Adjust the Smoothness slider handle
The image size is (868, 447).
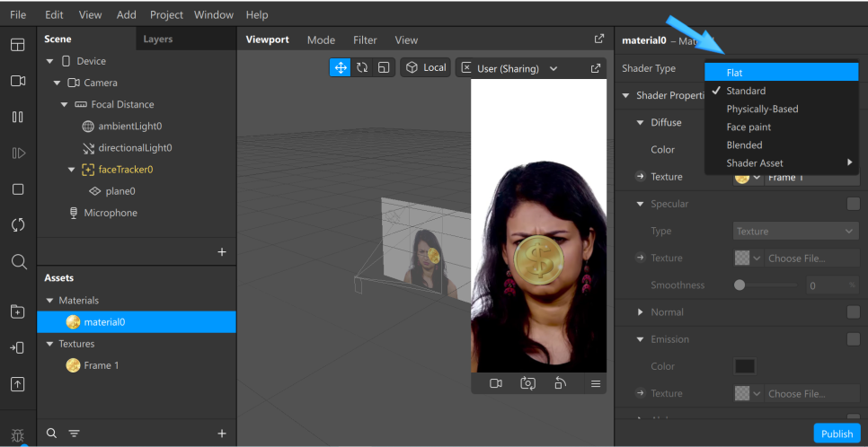tap(739, 285)
